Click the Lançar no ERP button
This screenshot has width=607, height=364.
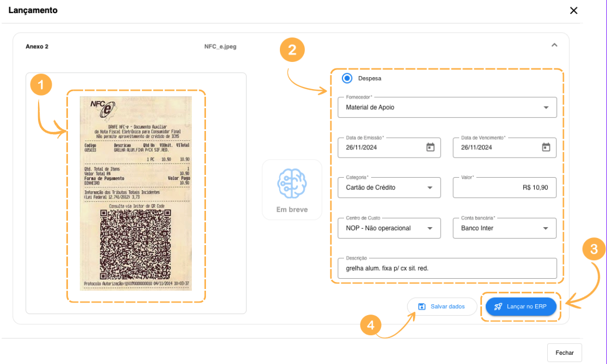(521, 307)
